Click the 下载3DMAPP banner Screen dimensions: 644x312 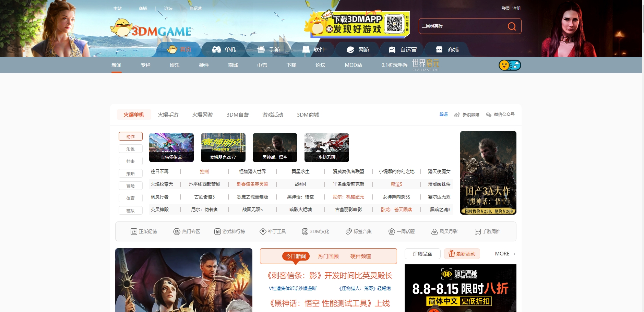(357, 24)
